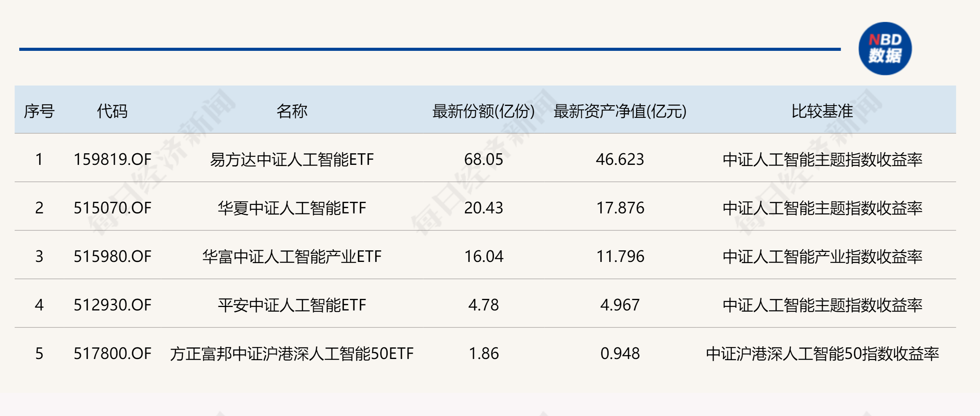Open 华富中证人工智能产业ETF fund name
The image size is (980, 416).
point(292,256)
